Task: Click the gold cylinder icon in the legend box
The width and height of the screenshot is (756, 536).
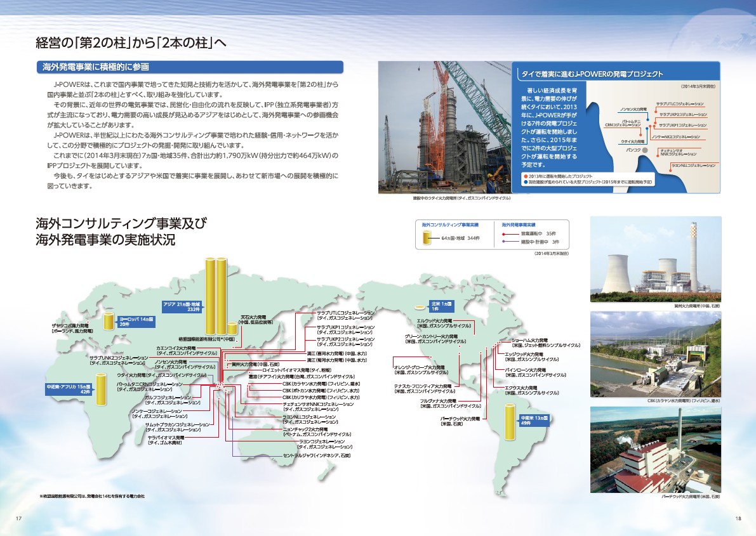Action: pos(428,238)
